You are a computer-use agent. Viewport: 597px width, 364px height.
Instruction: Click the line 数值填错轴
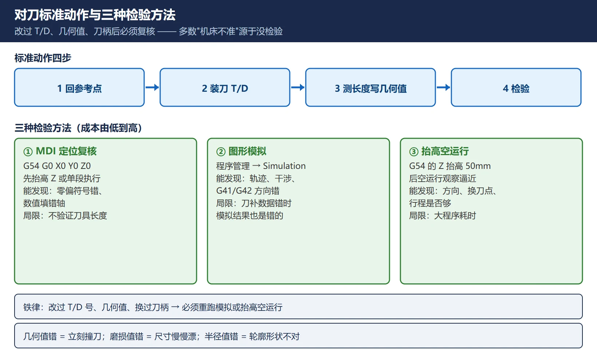(x=44, y=203)
